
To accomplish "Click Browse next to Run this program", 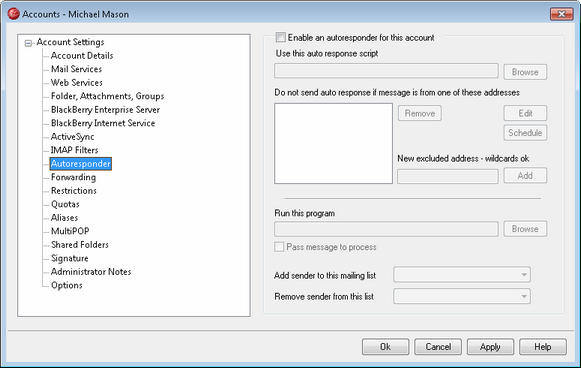I will click(x=525, y=229).
